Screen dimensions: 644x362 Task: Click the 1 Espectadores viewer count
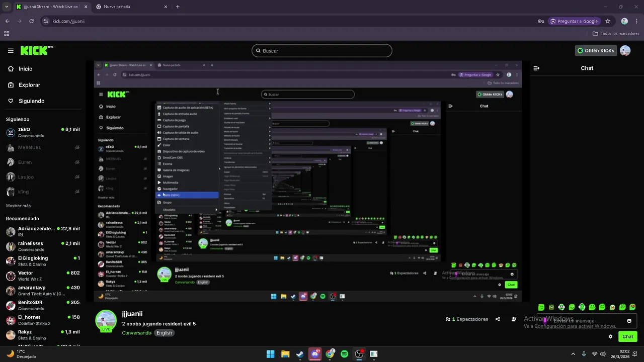click(x=467, y=319)
